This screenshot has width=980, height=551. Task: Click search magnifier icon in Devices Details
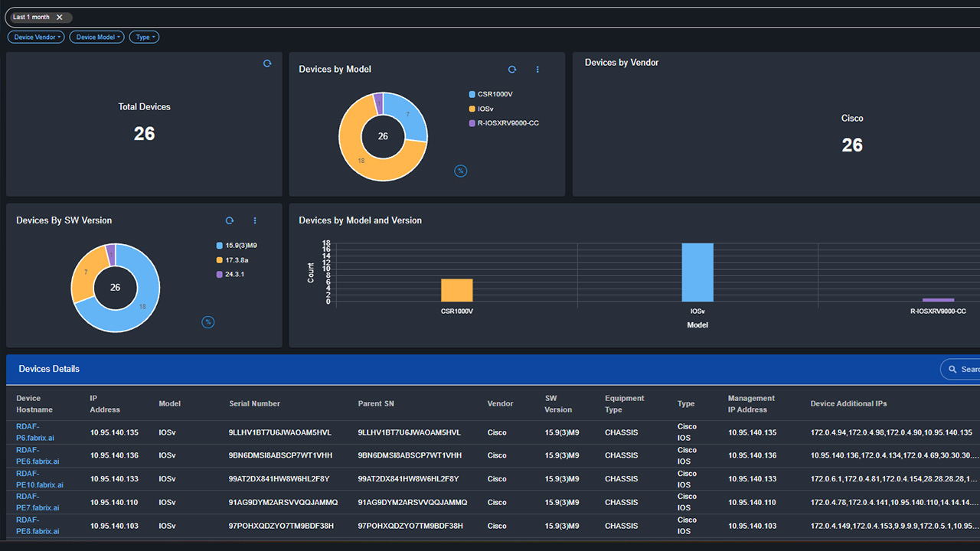(953, 370)
